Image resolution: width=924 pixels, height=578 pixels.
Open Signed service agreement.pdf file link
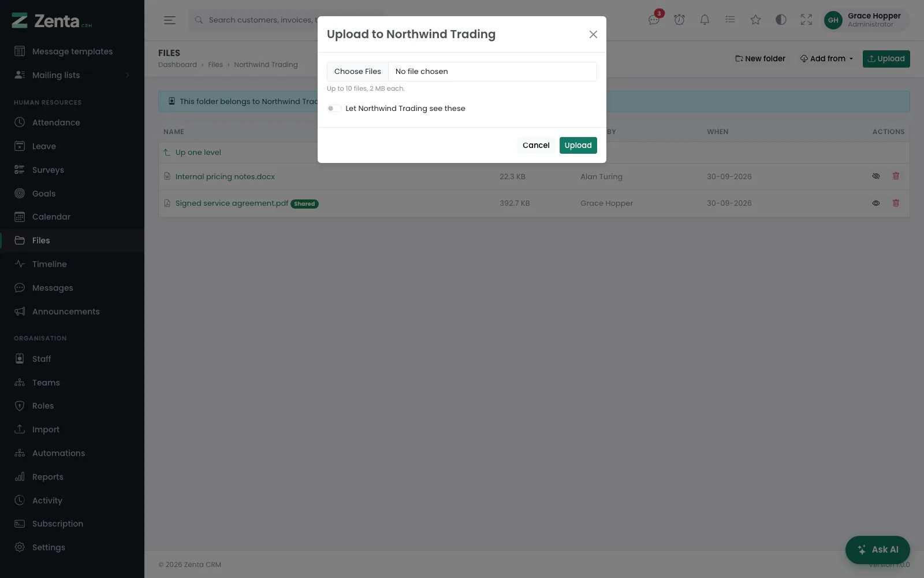point(232,203)
